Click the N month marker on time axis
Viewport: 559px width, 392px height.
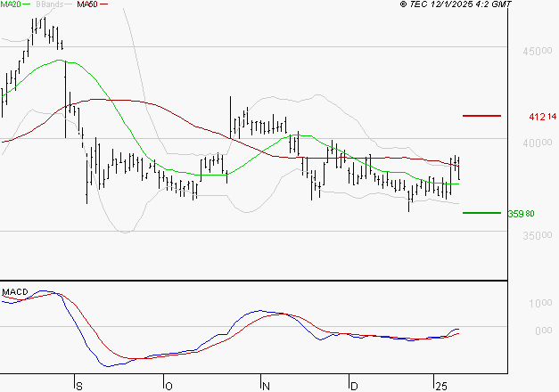(x=266, y=387)
